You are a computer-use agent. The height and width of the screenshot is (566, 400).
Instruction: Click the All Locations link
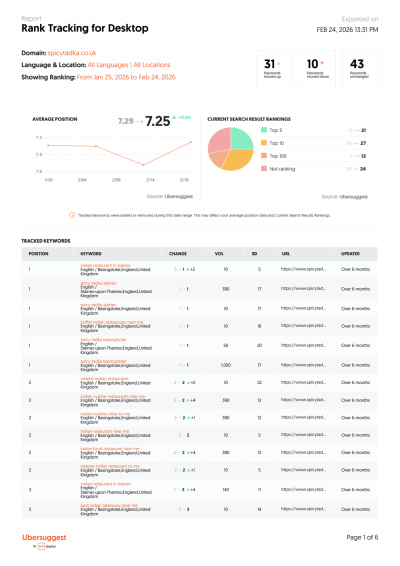152,65
